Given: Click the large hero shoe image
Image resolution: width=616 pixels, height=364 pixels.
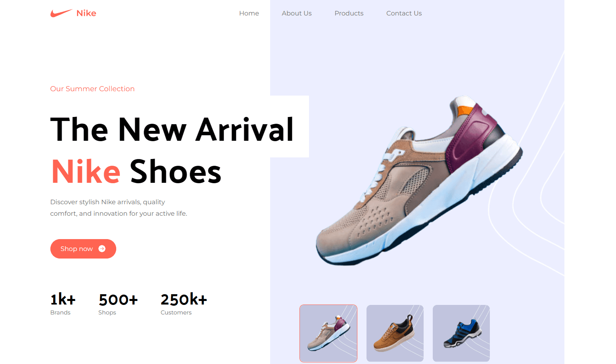Looking at the screenshot, I should pyautogui.click(x=419, y=180).
